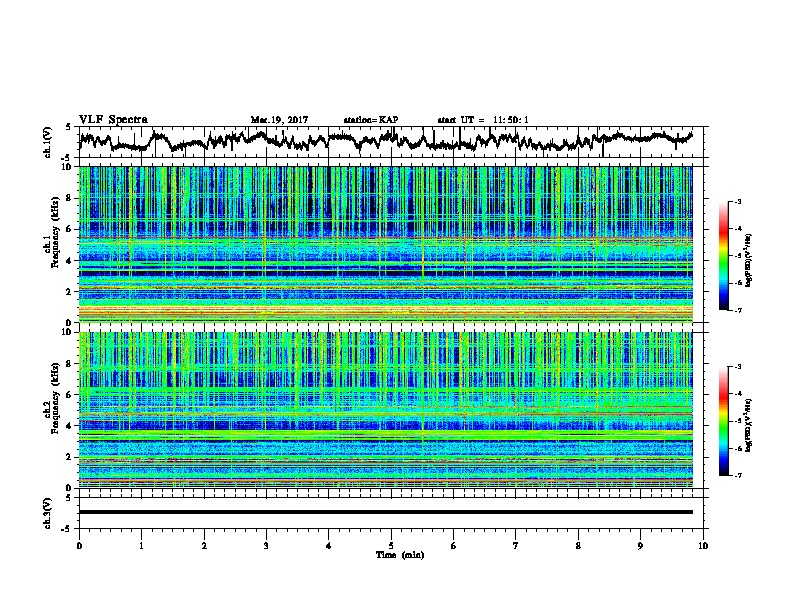Click the thick black ch.3 trace line
This screenshot has width=792, height=612.
pyautogui.click(x=385, y=512)
